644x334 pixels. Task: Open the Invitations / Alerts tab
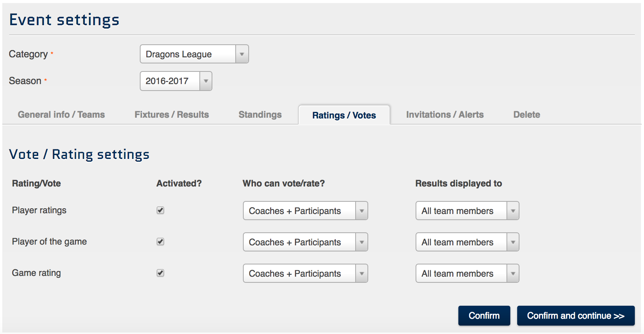445,115
